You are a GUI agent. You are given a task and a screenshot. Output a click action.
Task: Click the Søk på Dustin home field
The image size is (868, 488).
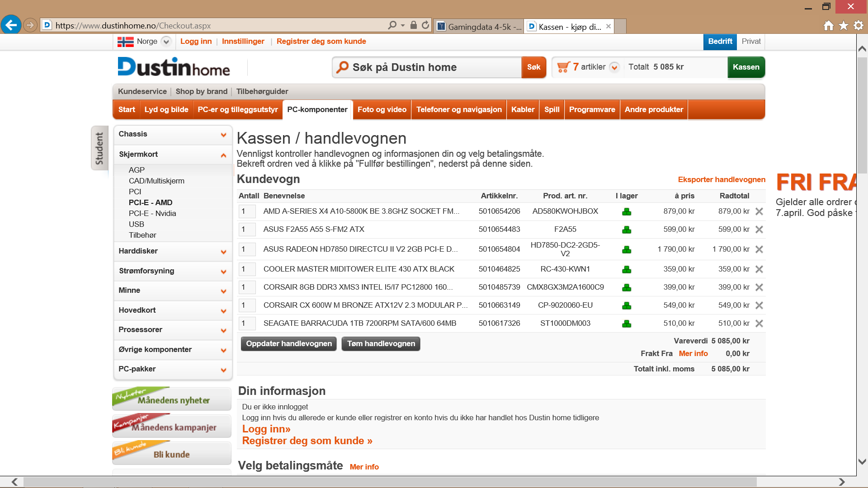[x=427, y=67]
